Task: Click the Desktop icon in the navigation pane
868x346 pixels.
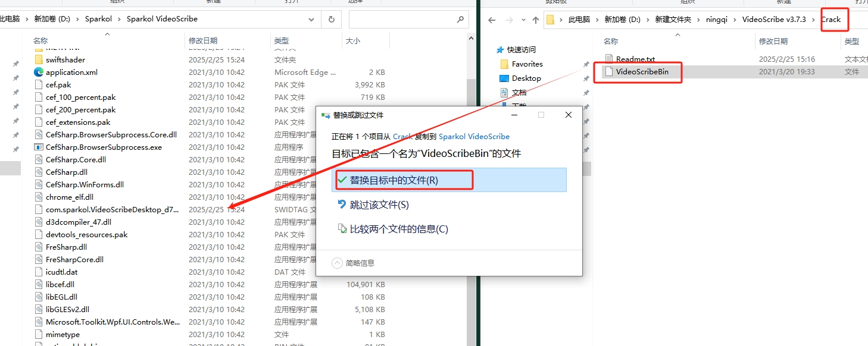Action: pos(504,78)
